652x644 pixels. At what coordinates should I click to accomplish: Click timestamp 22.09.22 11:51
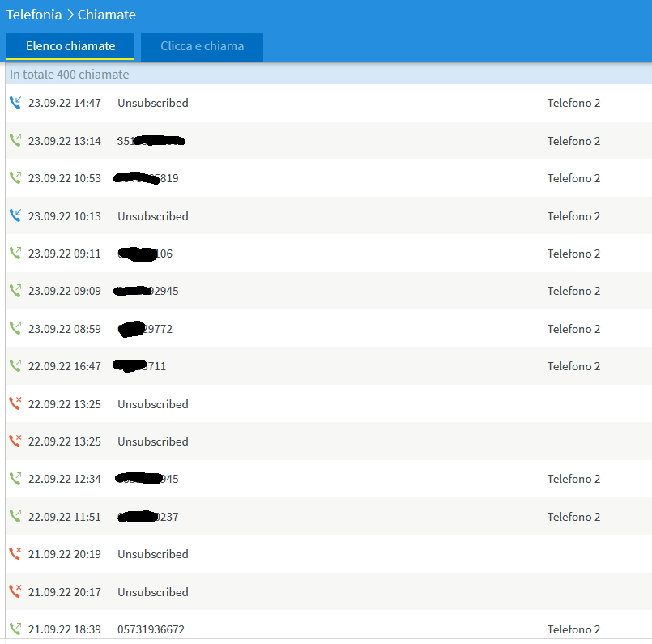click(65, 517)
